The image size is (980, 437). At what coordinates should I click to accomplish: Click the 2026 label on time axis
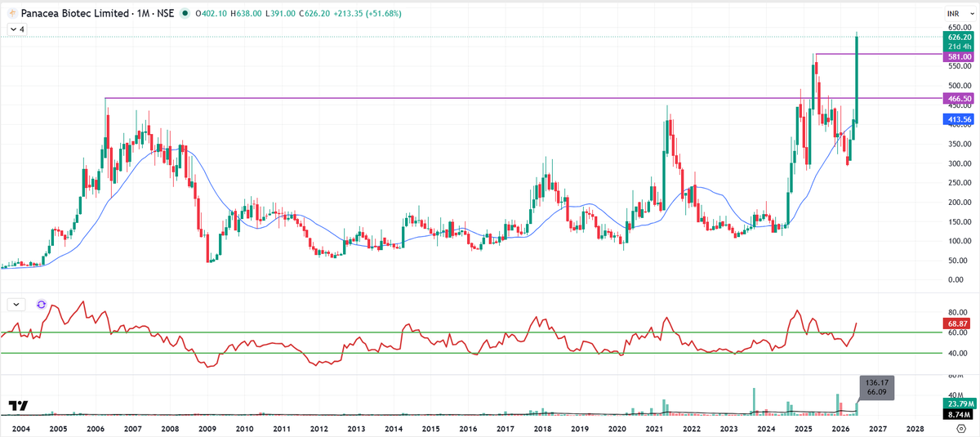point(840,428)
